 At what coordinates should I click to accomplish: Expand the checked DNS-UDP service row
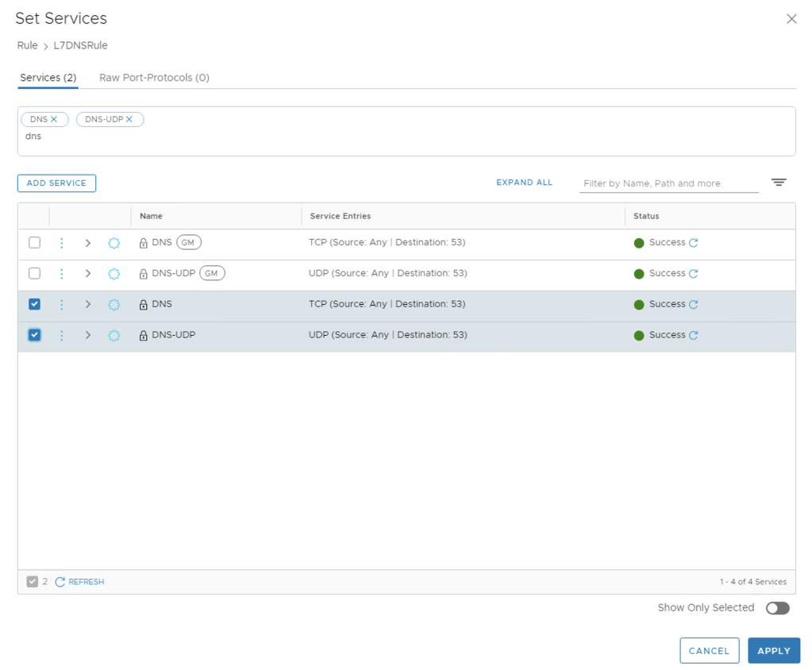pyautogui.click(x=88, y=336)
